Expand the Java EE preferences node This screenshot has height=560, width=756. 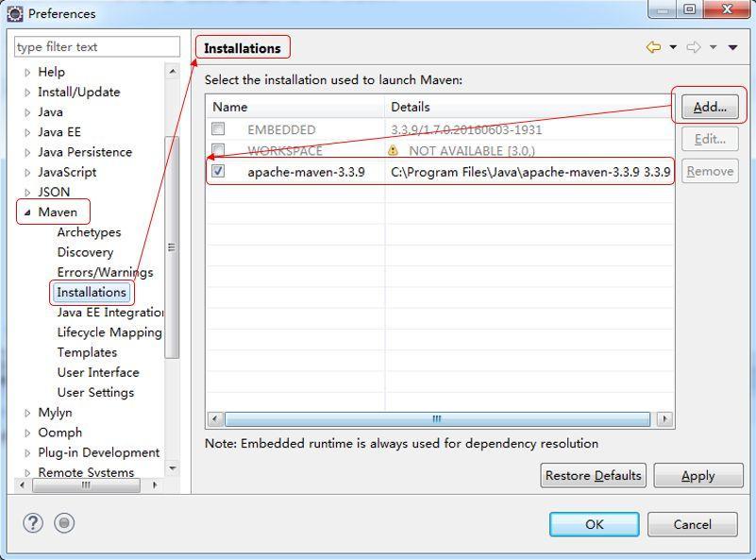tap(27, 132)
